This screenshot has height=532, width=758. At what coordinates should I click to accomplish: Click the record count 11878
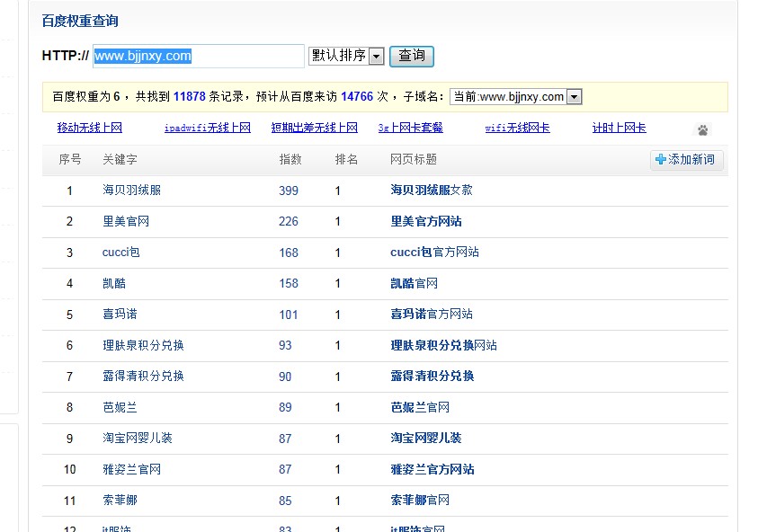coord(190,97)
